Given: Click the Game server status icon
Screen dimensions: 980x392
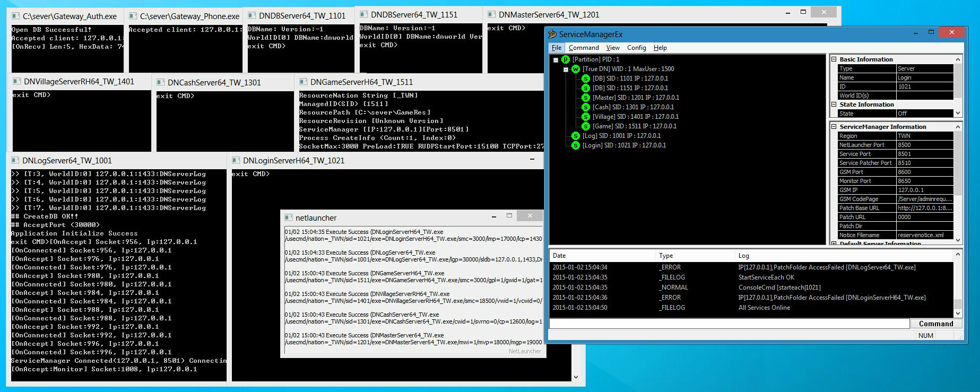Looking at the screenshot, I should pyautogui.click(x=585, y=126).
